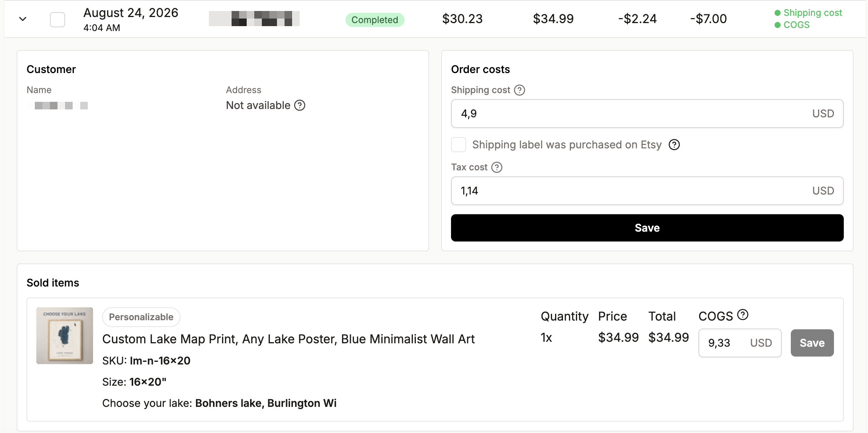Select the green COGS status indicator

pos(792,25)
